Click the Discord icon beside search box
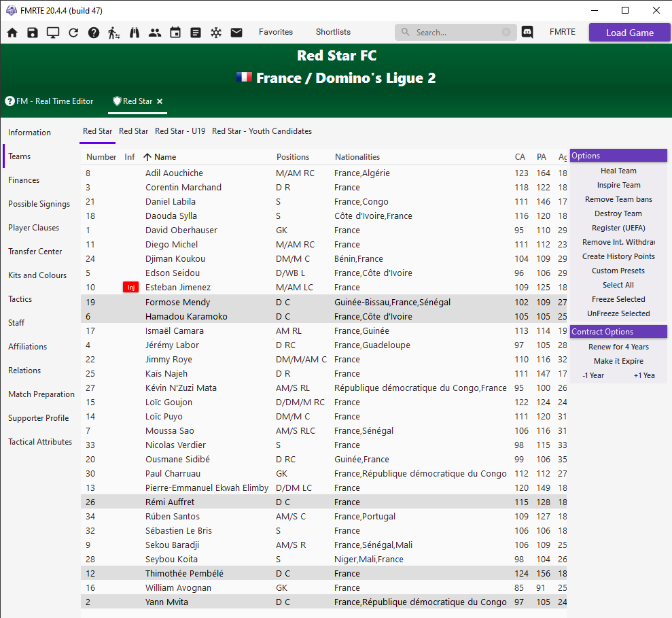Image resolution: width=672 pixels, height=618 pixels. pyautogui.click(x=527, y=32)
